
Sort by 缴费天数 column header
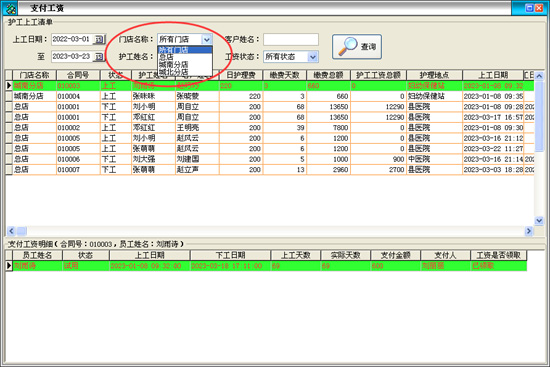point(284,75)
